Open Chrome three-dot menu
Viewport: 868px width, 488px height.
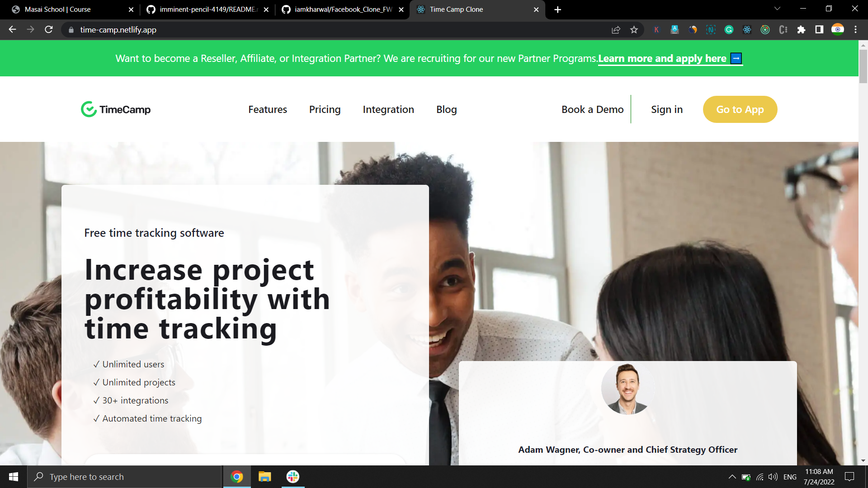pos(855,30)
